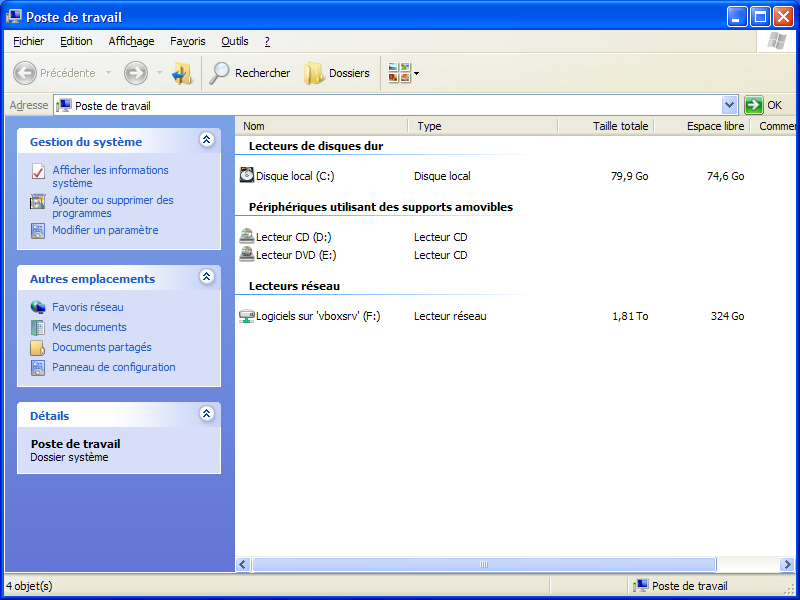Click the parent folder up icon
Viewport: 800px width, 600px height.
[x=181, y=73]
